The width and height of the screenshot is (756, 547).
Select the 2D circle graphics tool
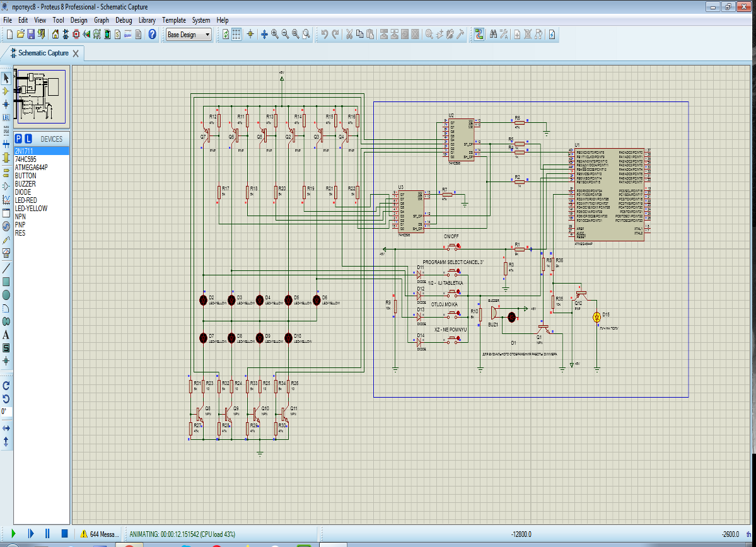click(6, 295)
